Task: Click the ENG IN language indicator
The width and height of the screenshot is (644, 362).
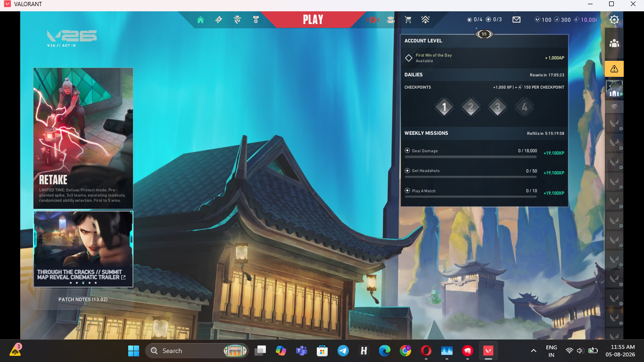Action: (x=551, y=351)
